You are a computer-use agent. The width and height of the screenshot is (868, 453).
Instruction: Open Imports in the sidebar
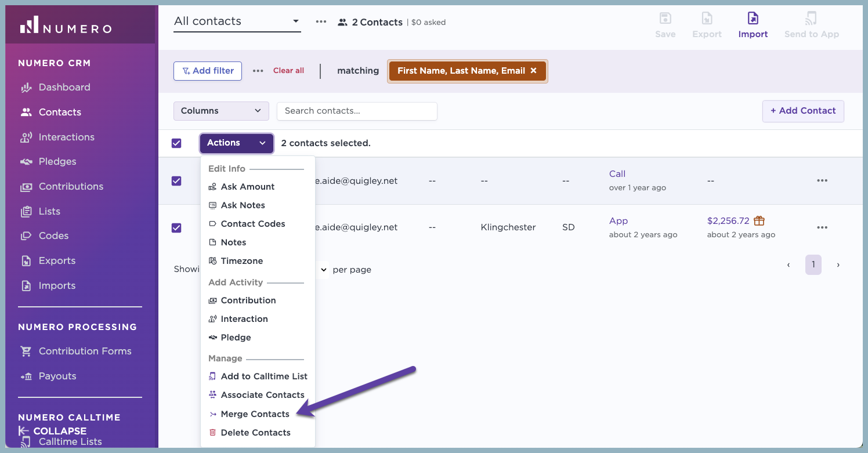48,286
